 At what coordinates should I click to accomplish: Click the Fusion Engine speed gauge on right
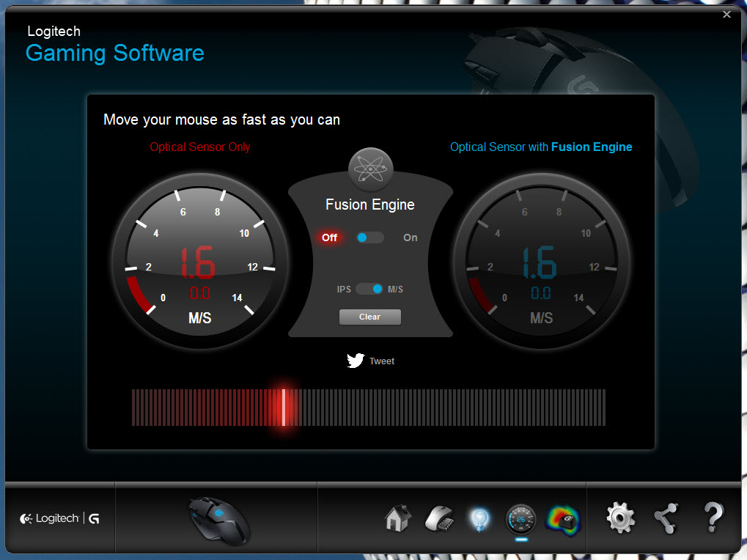pos(541,261)
